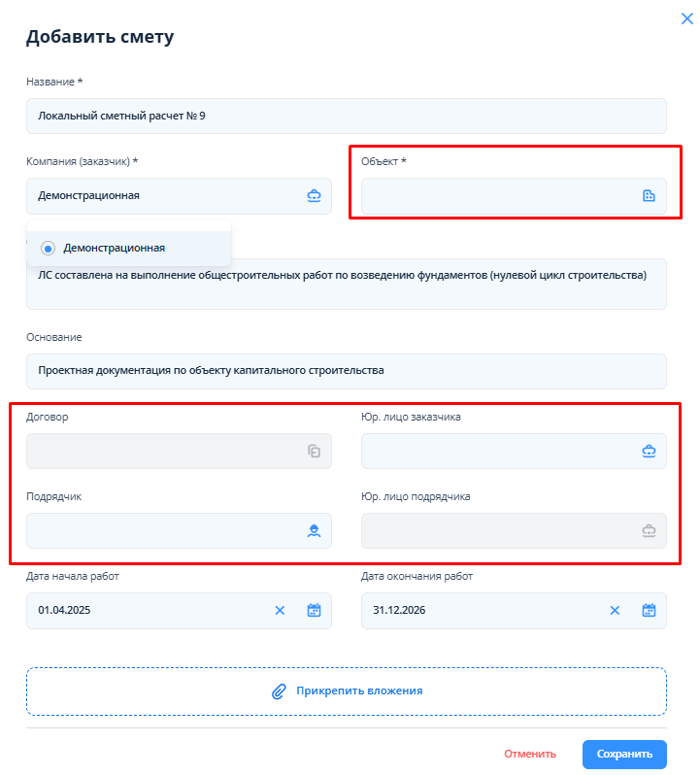Click the Сохранить button
700x775 pixels.
tap(624, 755)
